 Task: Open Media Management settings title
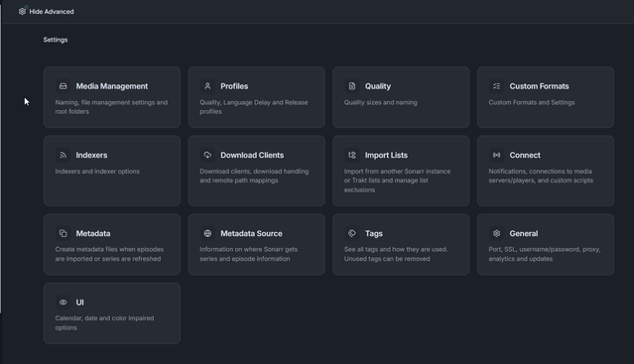pos(111,86)
